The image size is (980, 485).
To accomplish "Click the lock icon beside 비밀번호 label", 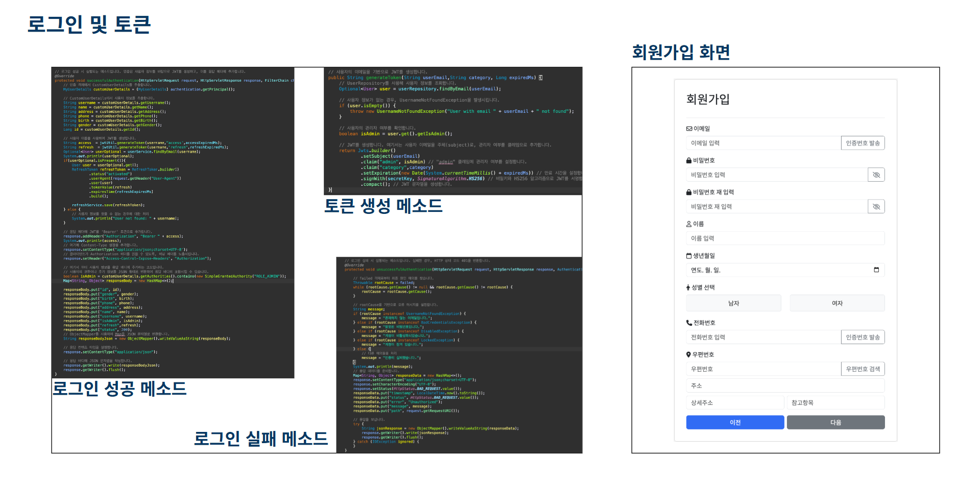I will [689, 160].
